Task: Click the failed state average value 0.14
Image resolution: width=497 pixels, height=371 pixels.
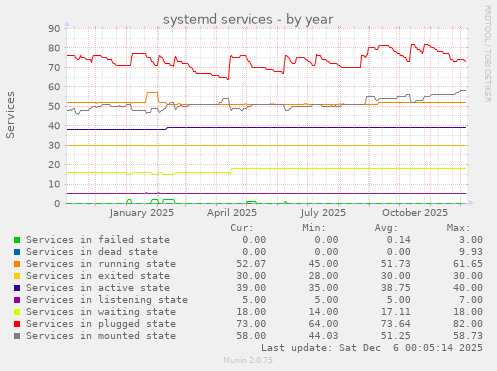Action: click(399, 240)
